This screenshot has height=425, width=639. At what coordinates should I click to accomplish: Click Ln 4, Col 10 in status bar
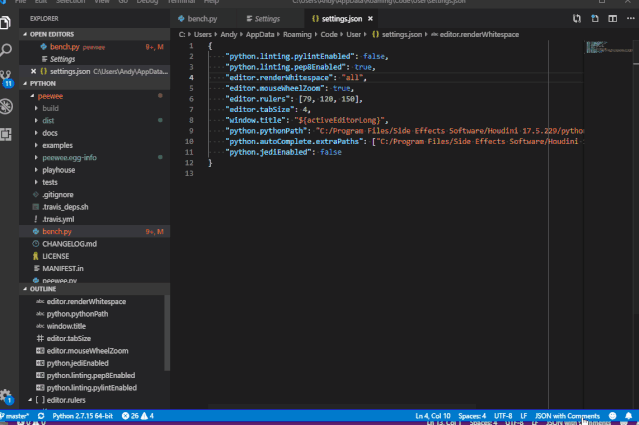point(433,416)
